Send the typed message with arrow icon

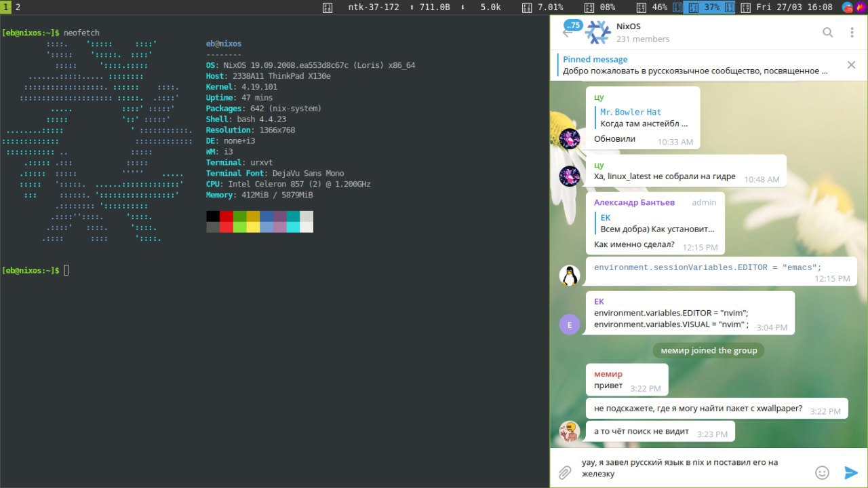851,472
